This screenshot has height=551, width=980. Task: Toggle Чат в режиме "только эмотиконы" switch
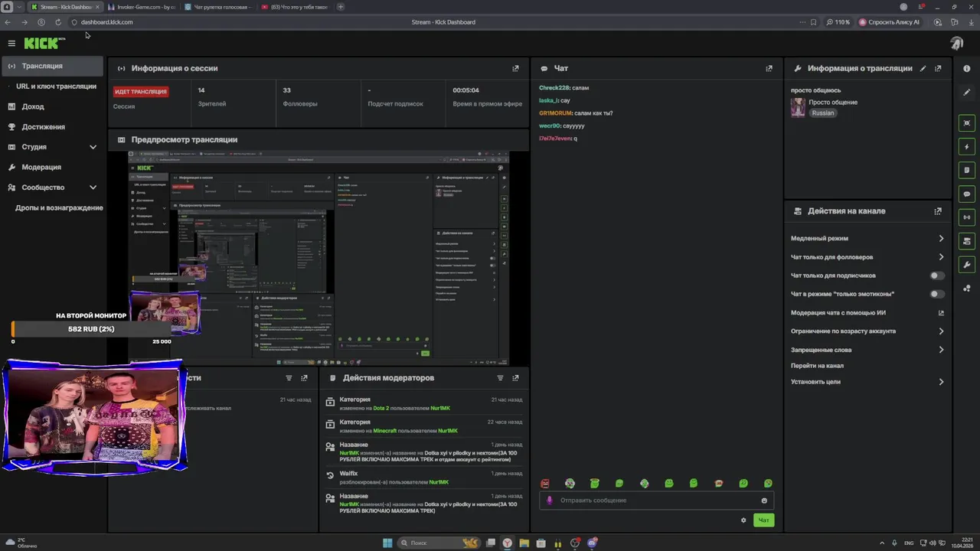(x=937, y=294)
